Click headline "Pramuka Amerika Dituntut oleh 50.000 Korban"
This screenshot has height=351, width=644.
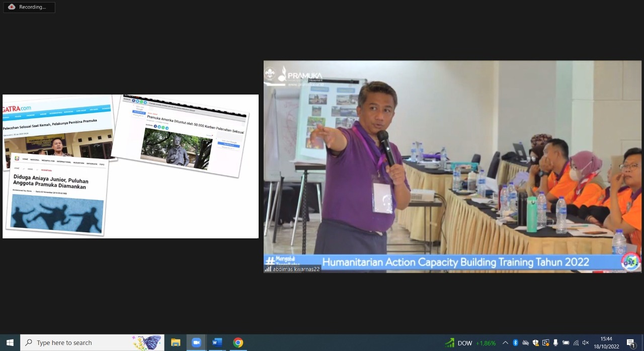pos(195,124)
